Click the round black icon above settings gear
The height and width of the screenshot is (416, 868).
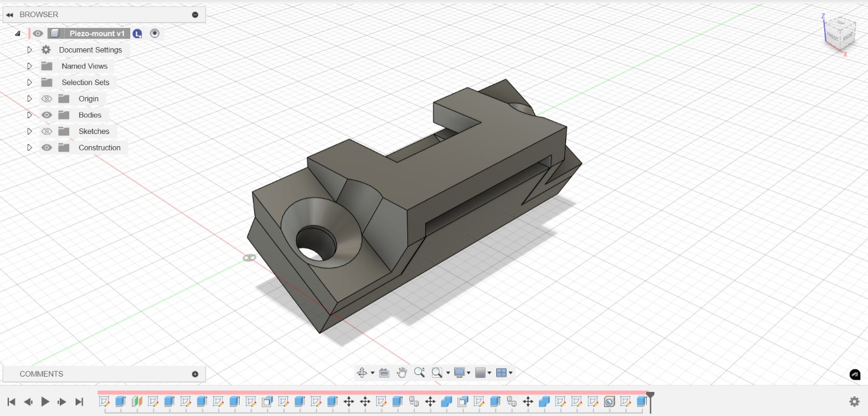[x=855, y=375]
